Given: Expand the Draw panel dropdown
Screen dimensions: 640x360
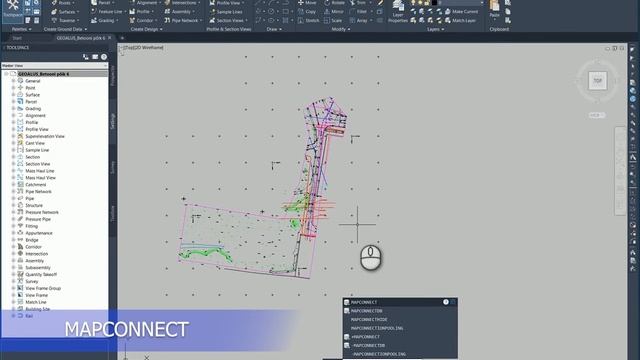Looking at the screenshot, I should (x=274, y=29).
